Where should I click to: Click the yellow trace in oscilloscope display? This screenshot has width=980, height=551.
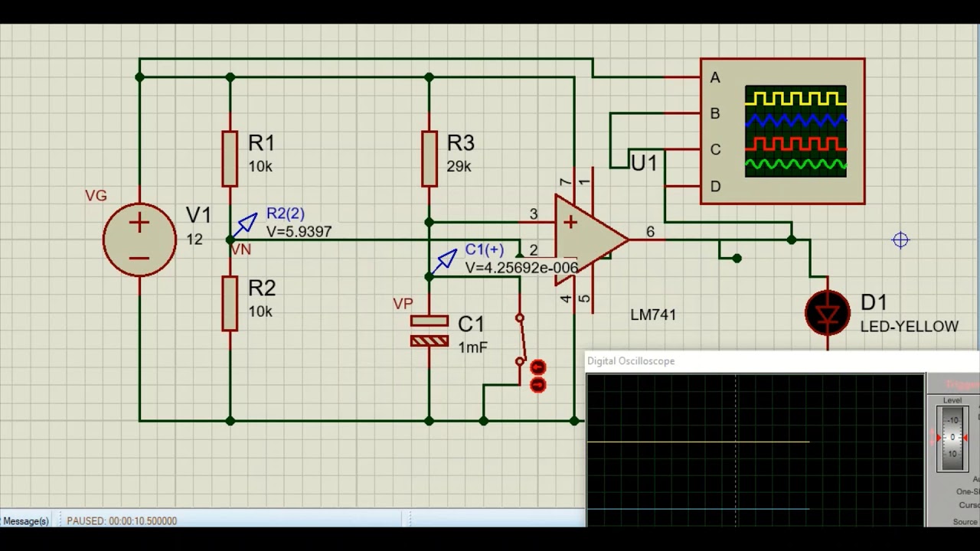[x=698, y=442]
